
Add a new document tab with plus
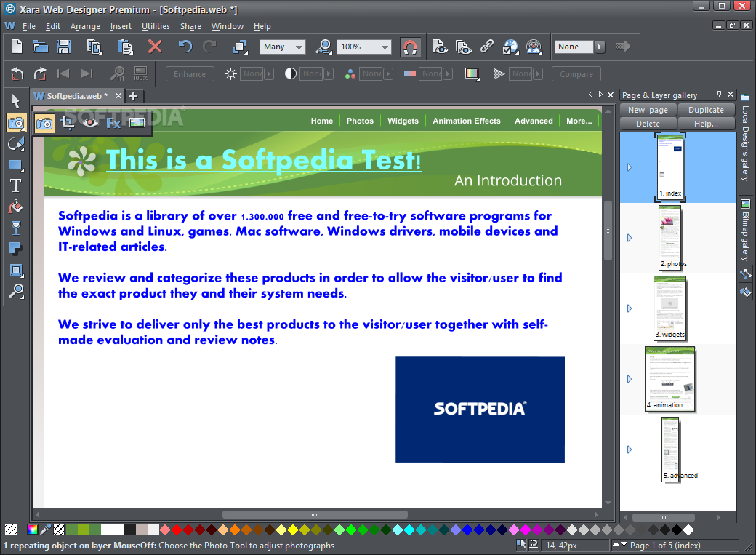tap(134, 96)
